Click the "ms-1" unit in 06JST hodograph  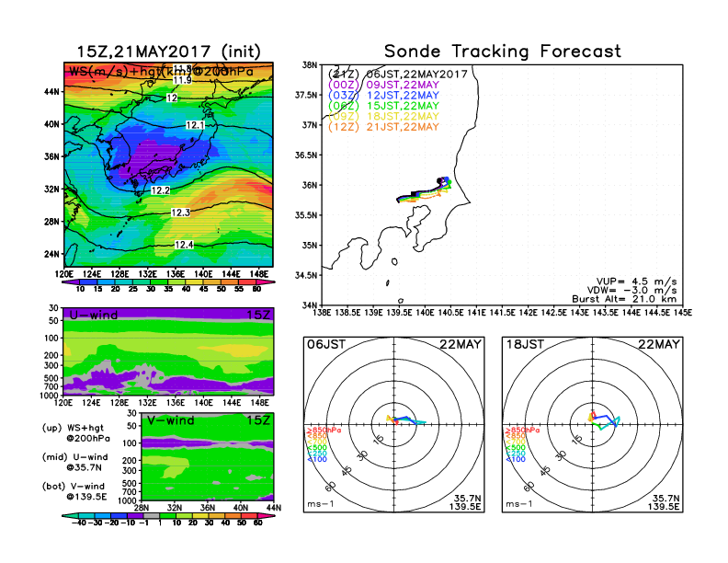click(321, 504)
